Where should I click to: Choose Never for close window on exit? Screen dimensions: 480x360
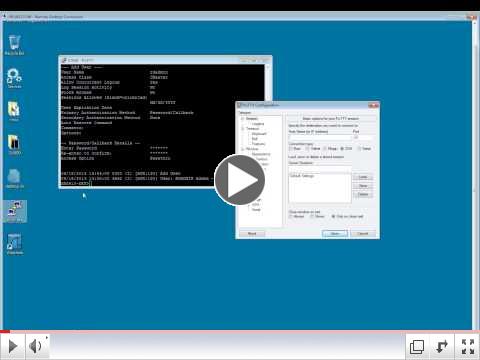click(312, 216)
